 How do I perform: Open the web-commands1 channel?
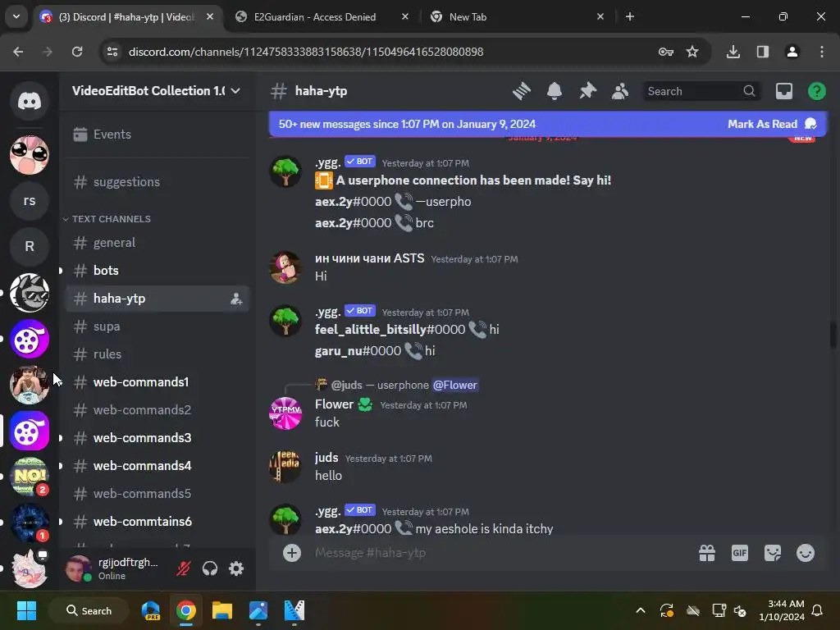point(157,382)
